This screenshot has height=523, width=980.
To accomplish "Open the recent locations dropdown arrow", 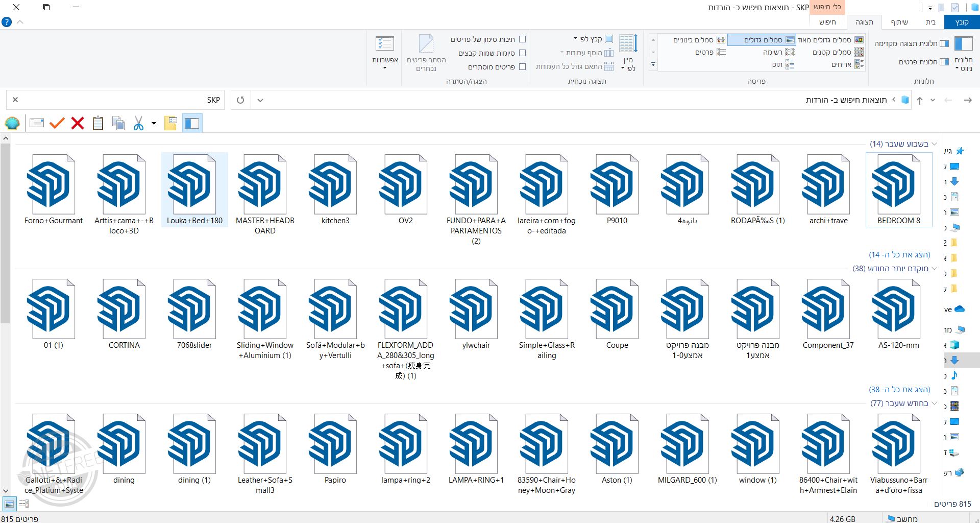I will click(933, 100).
